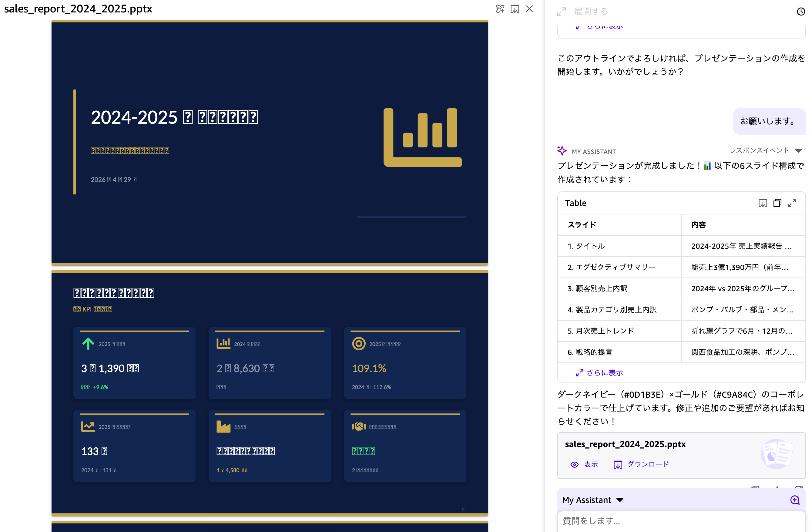Viewport: 812px width, 532px height.
Task: Click the AI sparkle icon in preview header
Action: click(500, 9)
